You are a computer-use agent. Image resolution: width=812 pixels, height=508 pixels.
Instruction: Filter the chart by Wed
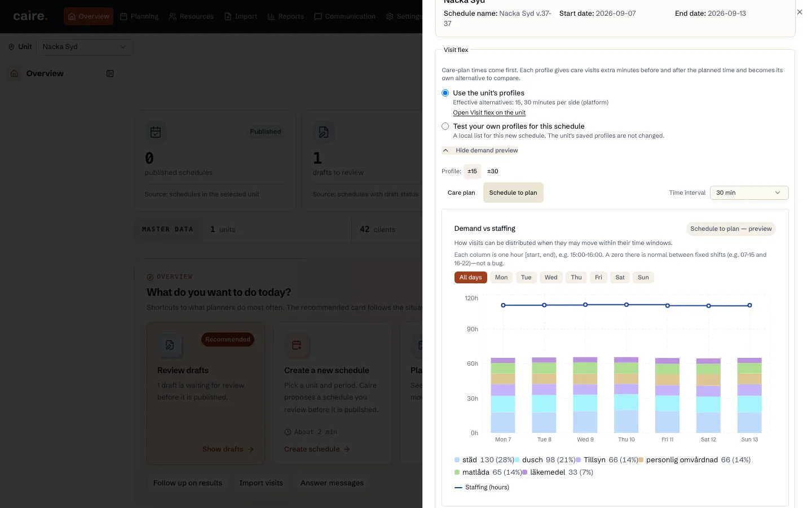(x=551, y=277)
